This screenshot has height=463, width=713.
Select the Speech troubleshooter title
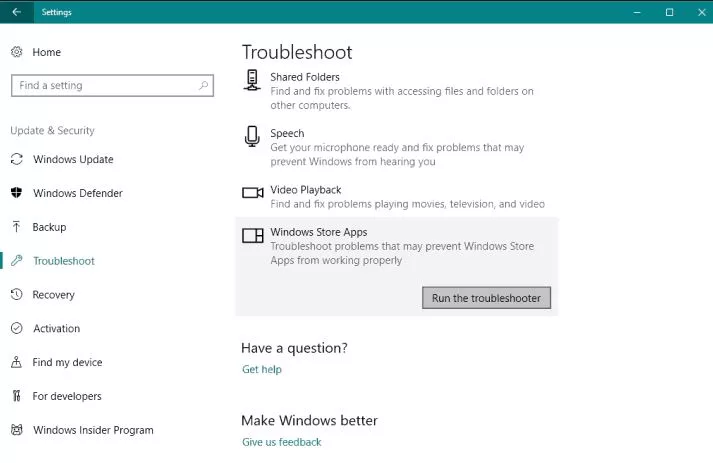[x=287, y=133]
